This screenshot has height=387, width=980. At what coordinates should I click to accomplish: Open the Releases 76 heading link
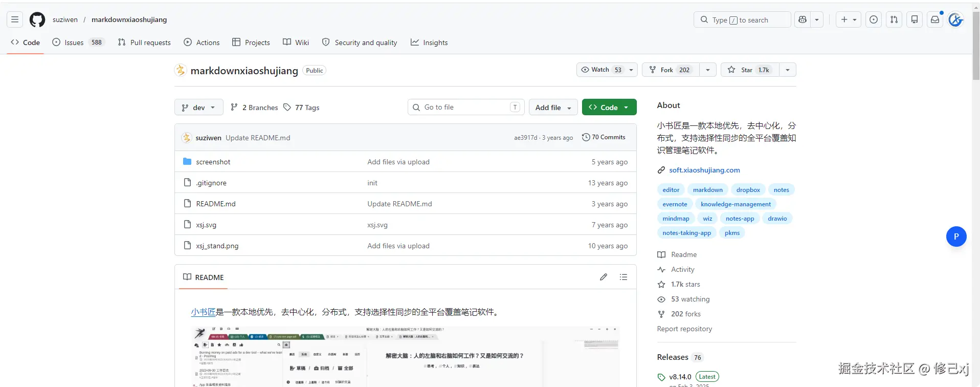coord(680,357)
